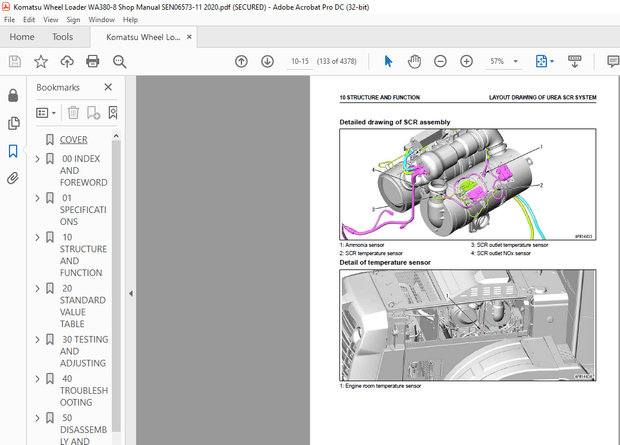The height and width of the screenshot is (445, 620).
Task: Open the comment tool icon
Action: [613, 61]
